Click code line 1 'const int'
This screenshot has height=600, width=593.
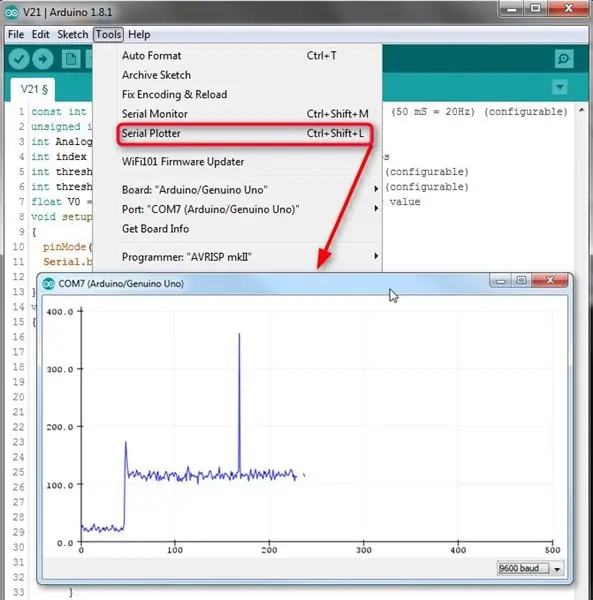59,112
